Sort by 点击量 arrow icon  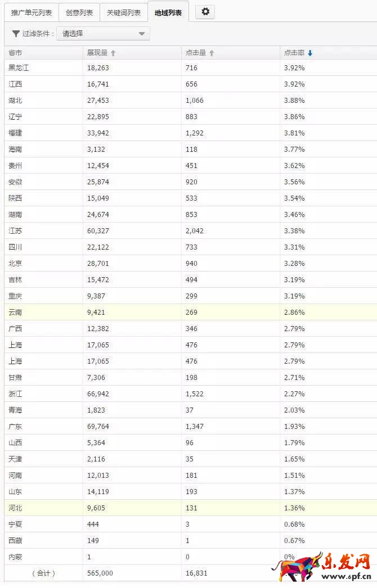click(x=212, y=53)
